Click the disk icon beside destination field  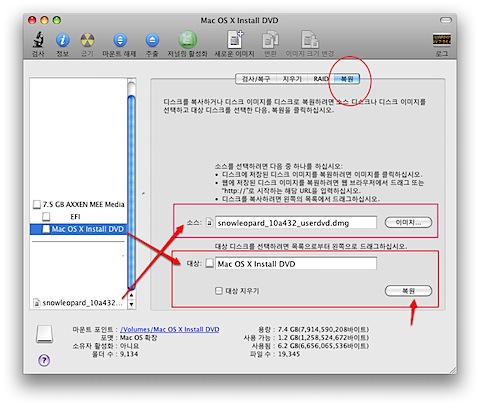coord(209,263)
